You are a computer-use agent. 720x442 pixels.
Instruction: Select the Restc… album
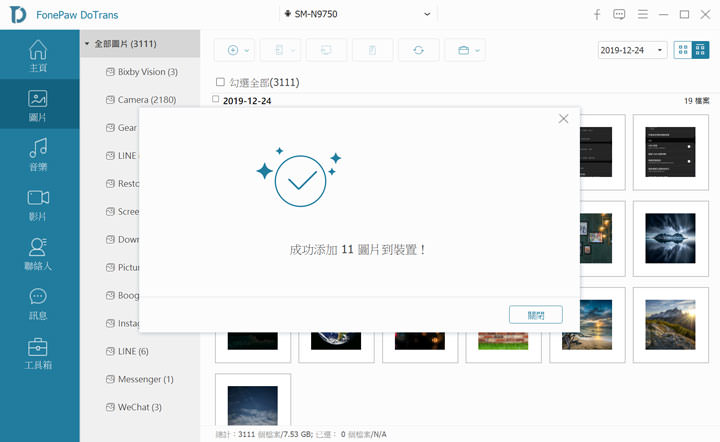tap(122, 184)
